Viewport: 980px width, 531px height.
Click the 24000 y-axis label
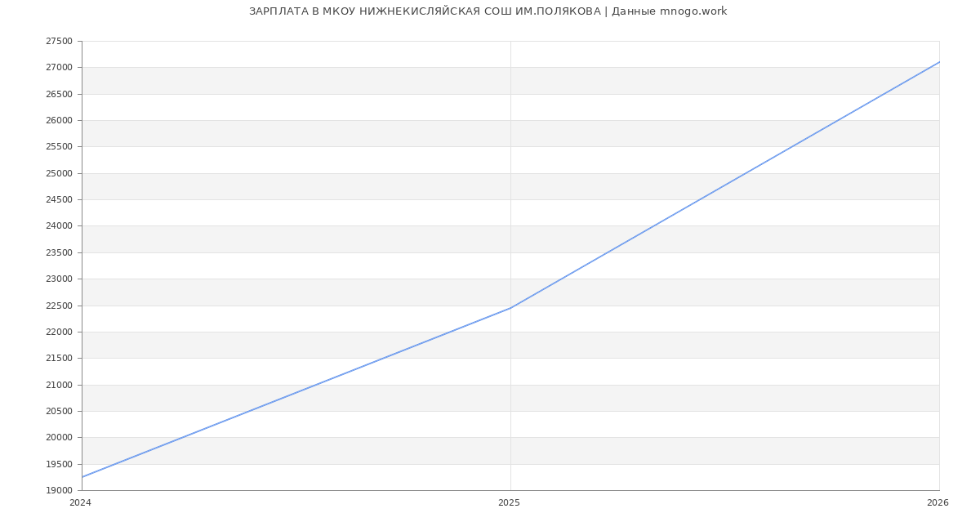tap(59, 226)
